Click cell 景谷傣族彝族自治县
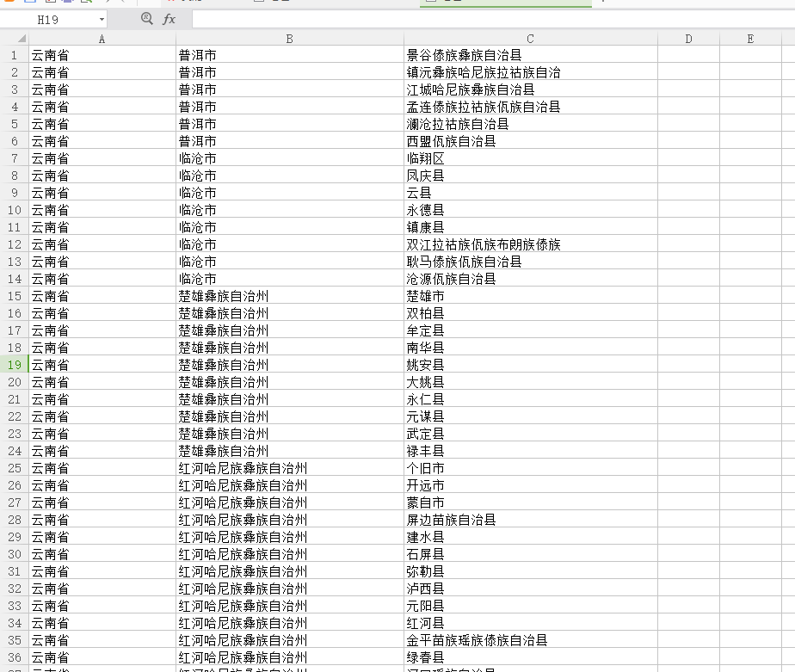 [x=530, y=55]
